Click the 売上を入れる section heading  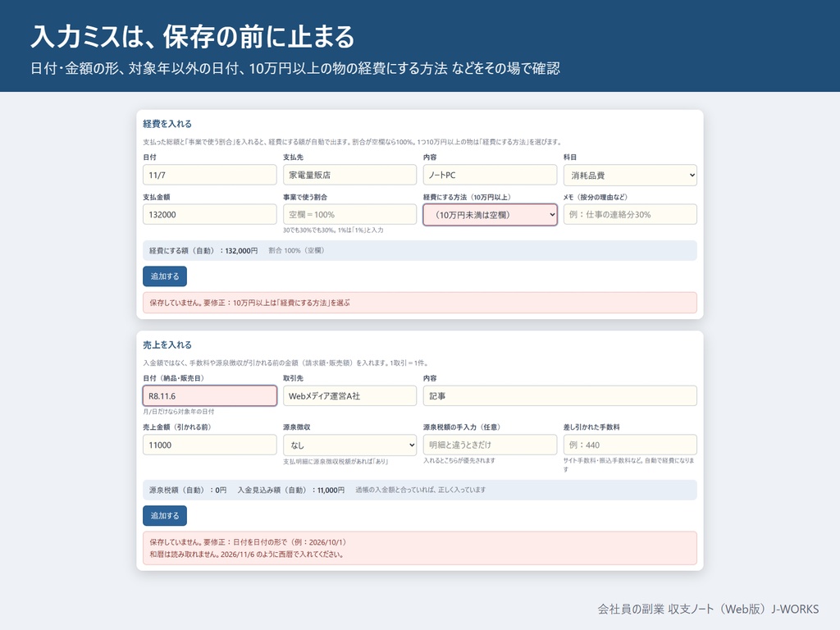tap(167, 345)
